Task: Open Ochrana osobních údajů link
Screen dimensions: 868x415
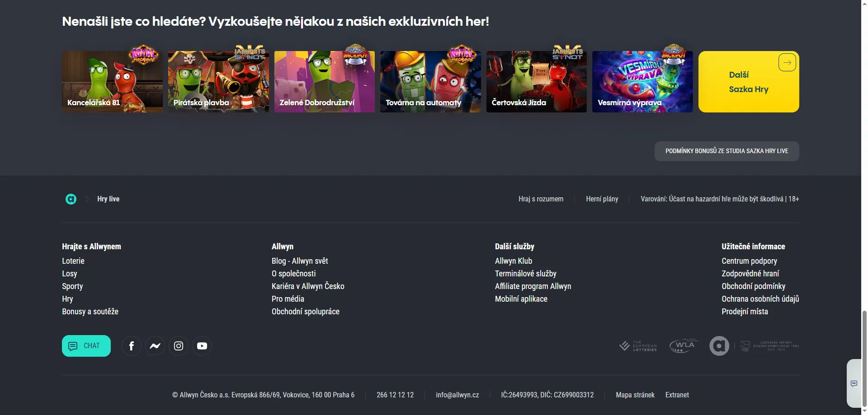Action: (760, 299)
